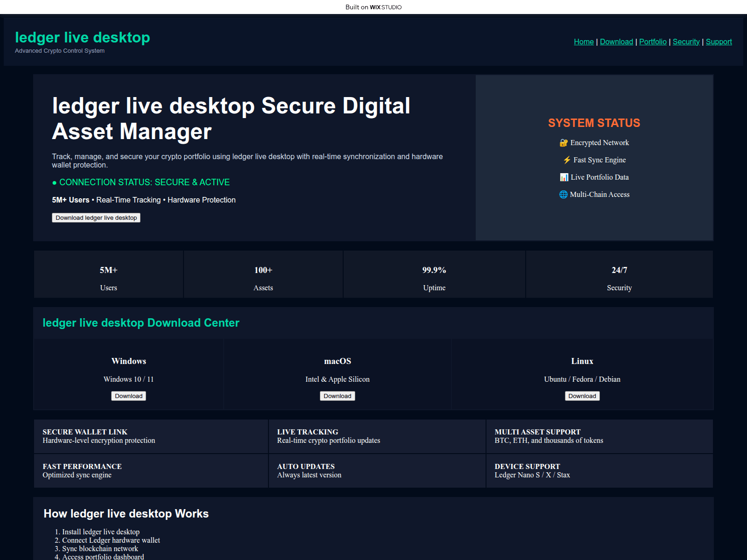747x560 pixels.
Task: Click the SECURE WALLET LINK feature card
Action: coord(151,436)
